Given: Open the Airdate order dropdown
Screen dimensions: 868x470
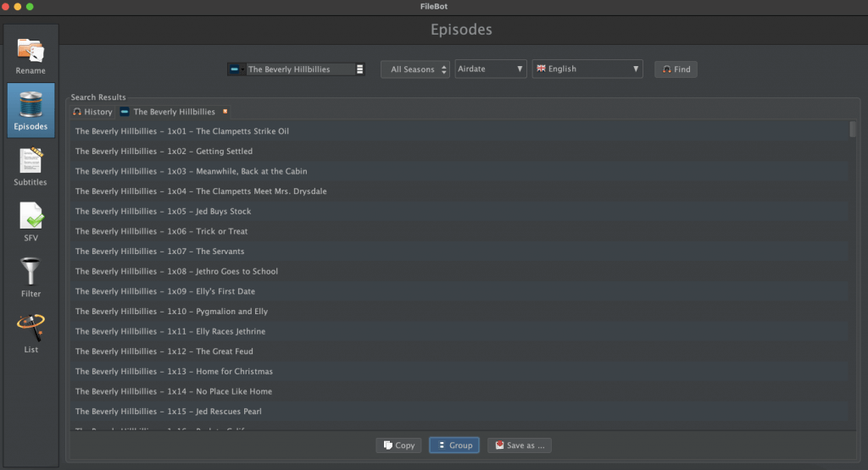Looking at the screenshot, I should point(491,69).
